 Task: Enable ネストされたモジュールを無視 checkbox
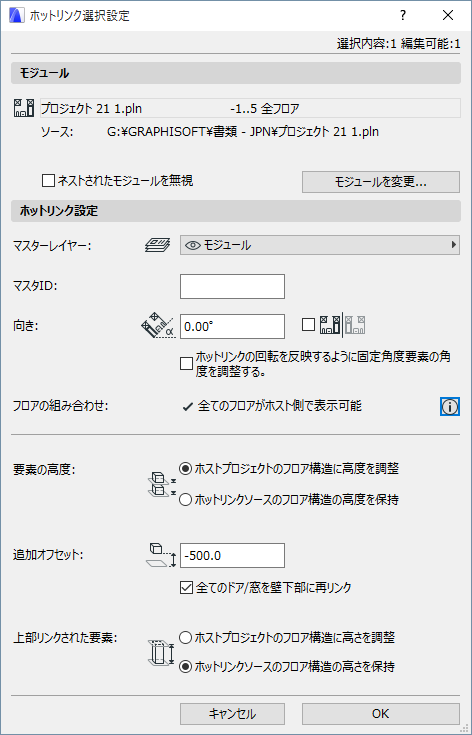48,180
